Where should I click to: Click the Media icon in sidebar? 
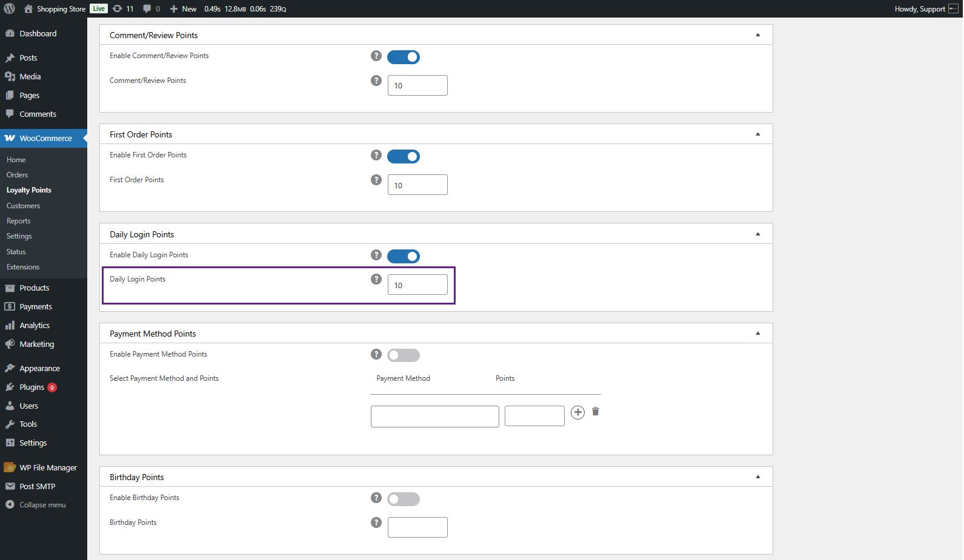pyautogui.click(x=10, y=76)
